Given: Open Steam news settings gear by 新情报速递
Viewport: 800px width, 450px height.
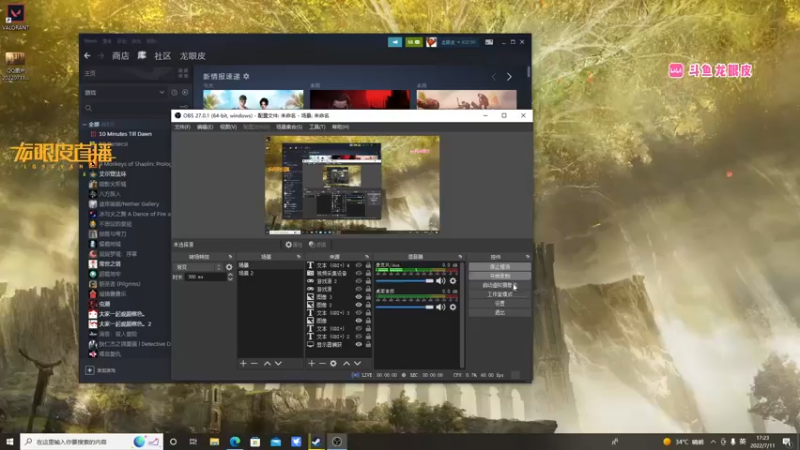Looking at the screenshot, I should (x=246, y=76).
